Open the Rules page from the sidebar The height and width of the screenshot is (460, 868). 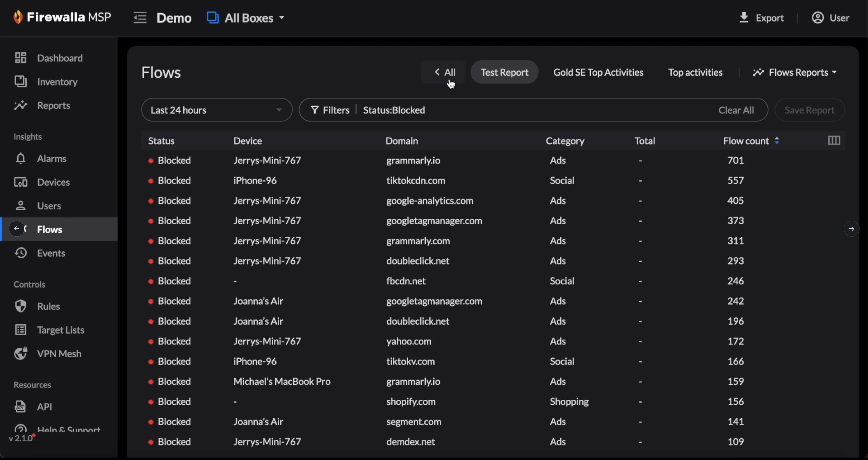pos(59,306)
